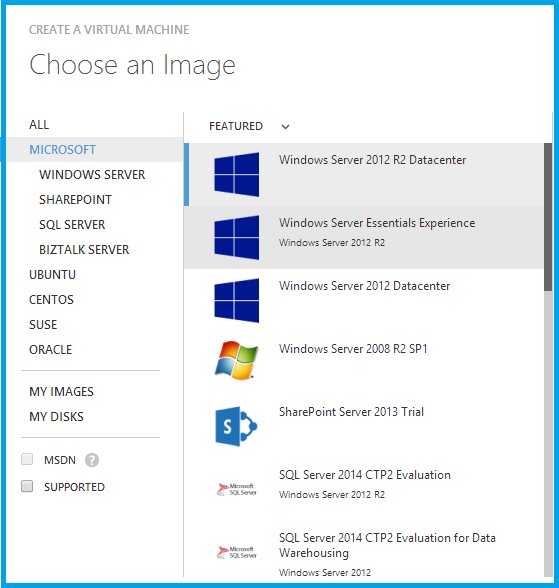Click the SUPPORTED label text
559x588 pixels.
74,487
